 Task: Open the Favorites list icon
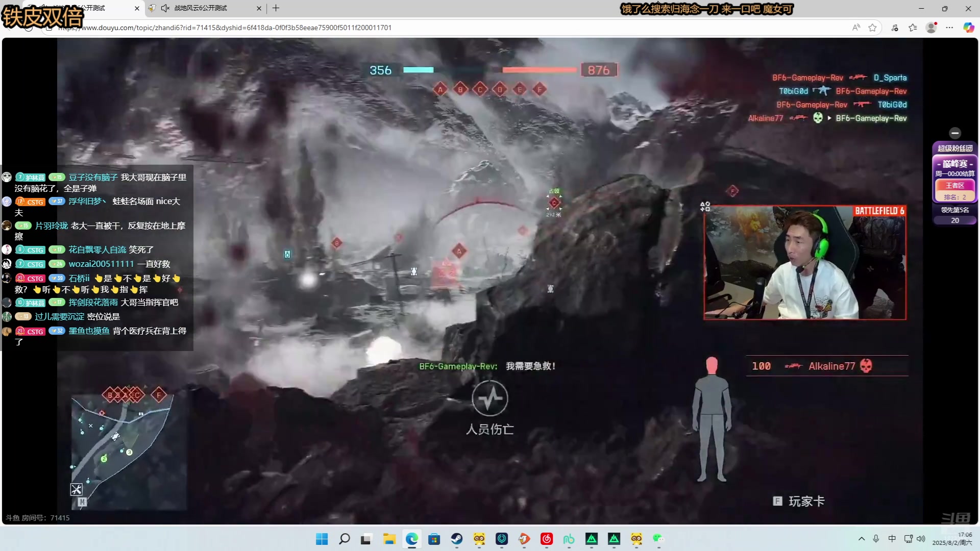913,28
